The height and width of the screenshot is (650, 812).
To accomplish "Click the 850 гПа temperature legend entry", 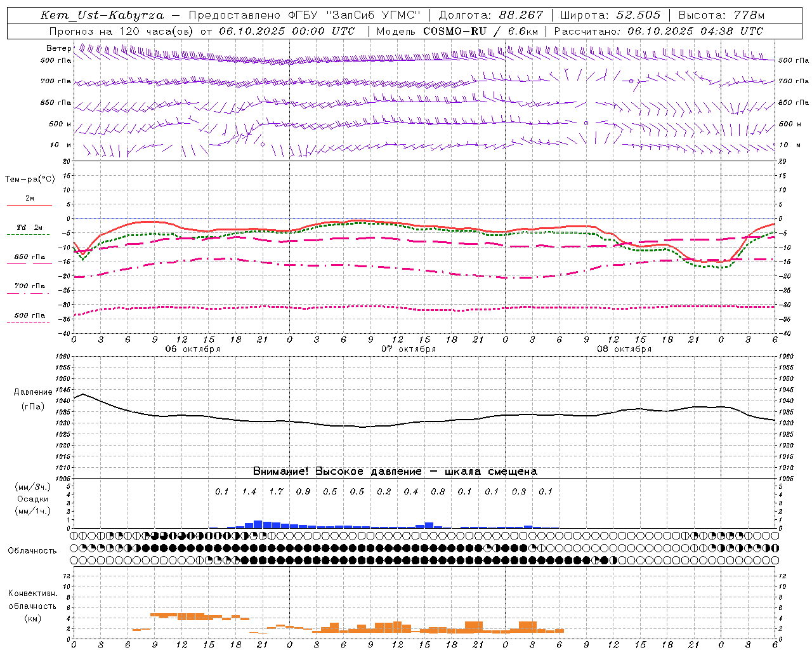I will pos(29,257).
